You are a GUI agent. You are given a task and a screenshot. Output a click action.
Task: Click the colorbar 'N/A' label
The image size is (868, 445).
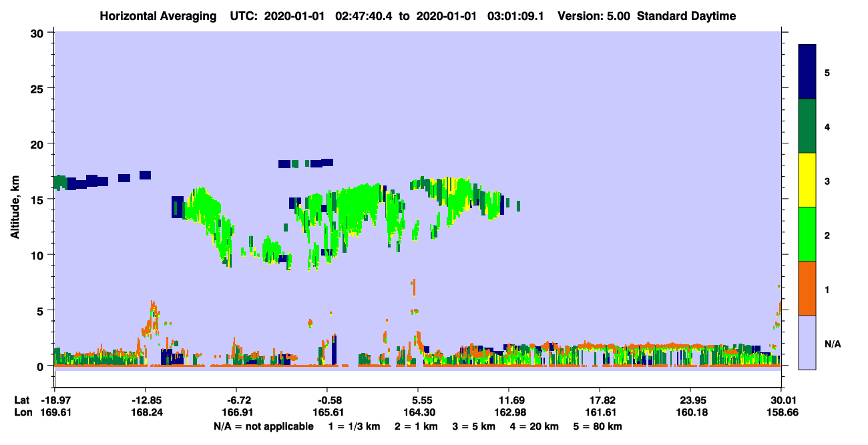(x=832, y=344)
